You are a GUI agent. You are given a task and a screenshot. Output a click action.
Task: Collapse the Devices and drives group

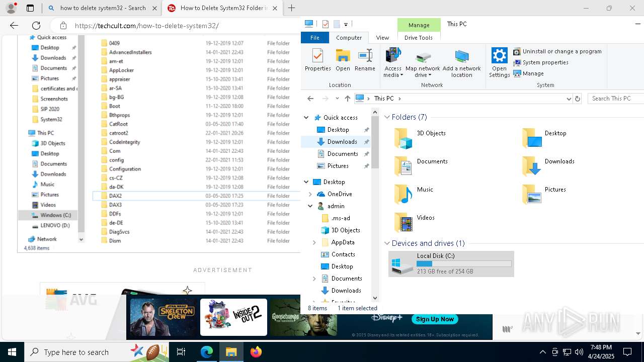click(x=387, y=243)
